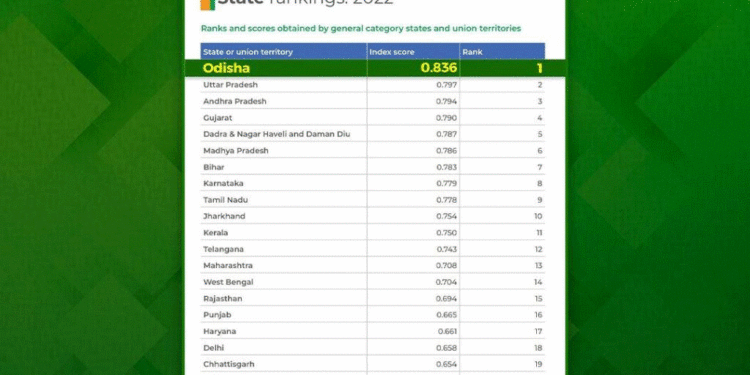The height and width of the screenshot is (375, 750).
Task: Click Kerala's score 0.750
Action: [x=446, y=232]
